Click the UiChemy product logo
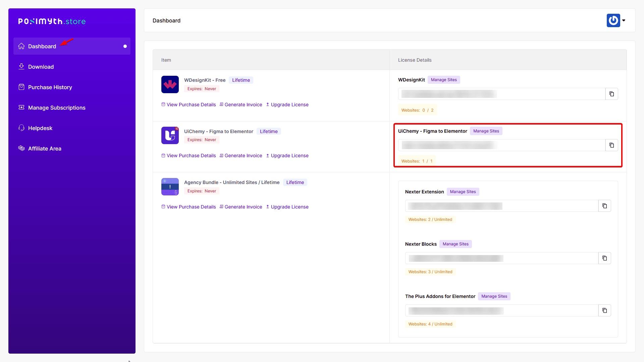 [170, 135]
